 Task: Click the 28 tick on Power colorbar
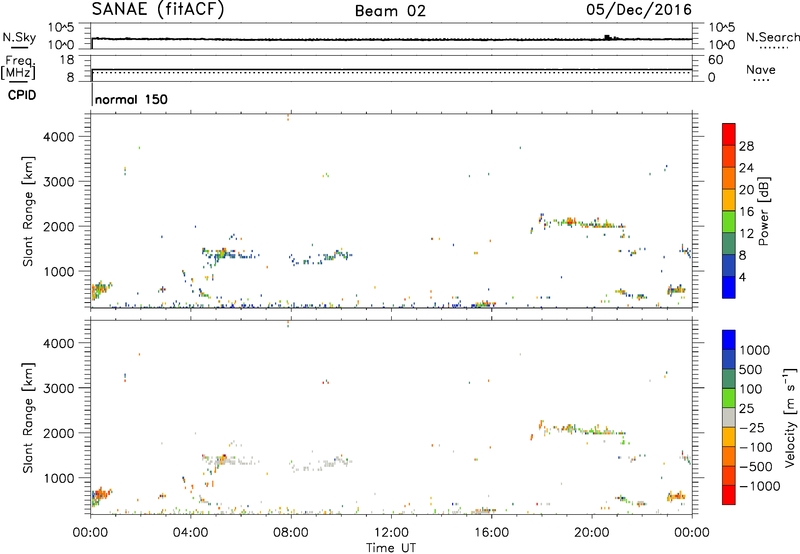tap(746, 146)
